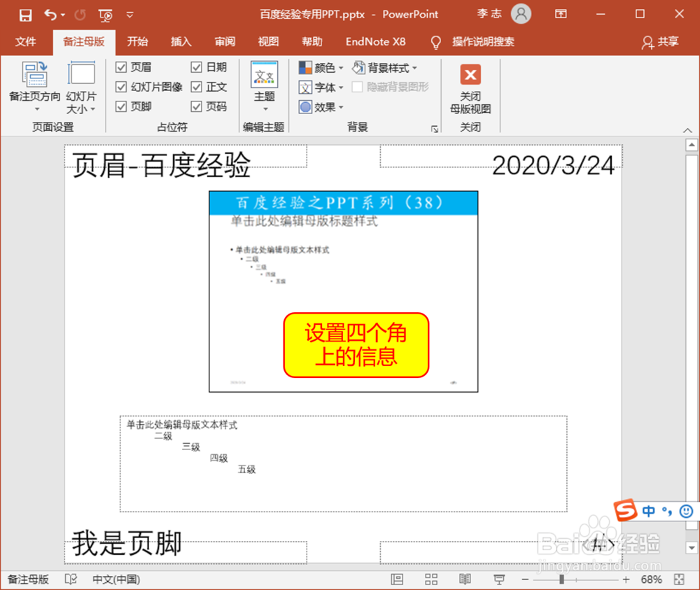700x590 pixels.
Task: Undo the last action
Action: [50, 15]
